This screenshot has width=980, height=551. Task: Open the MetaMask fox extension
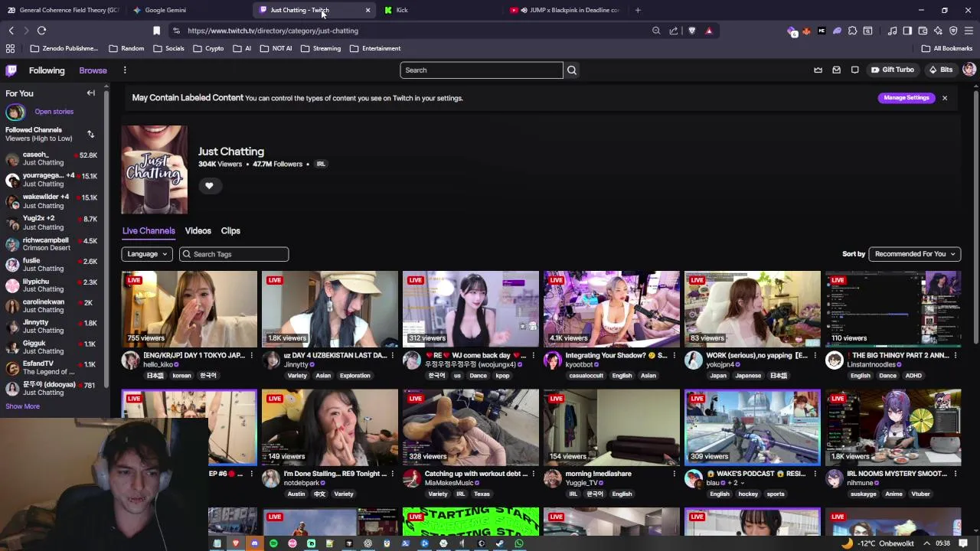(806, 31)
